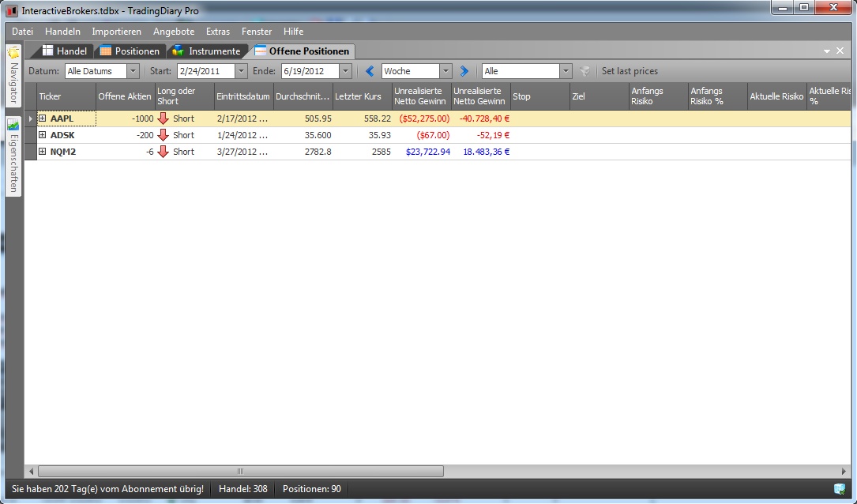
Task: Sort by Eintrittsdatum column header
Action: click(244, 96)
